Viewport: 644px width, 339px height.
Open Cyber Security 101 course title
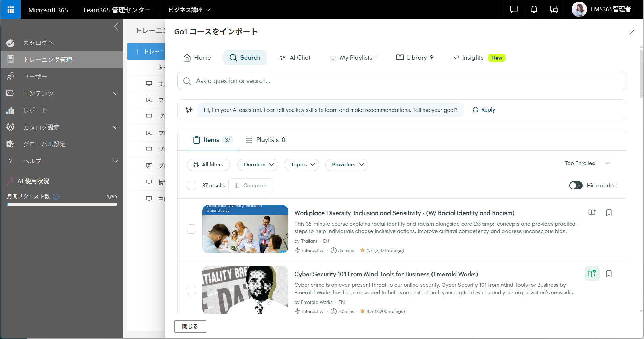pyautogui.click(x=386, y=274)
